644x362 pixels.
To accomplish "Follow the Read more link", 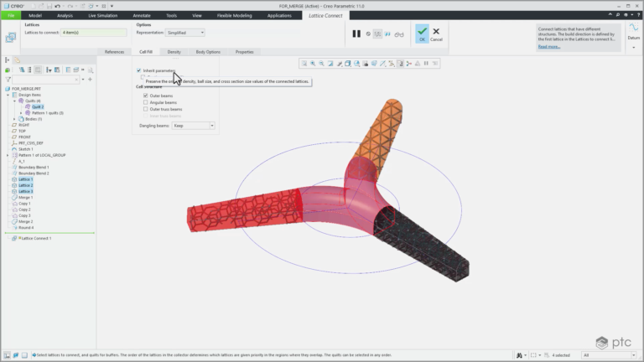I will click(549, 47).
